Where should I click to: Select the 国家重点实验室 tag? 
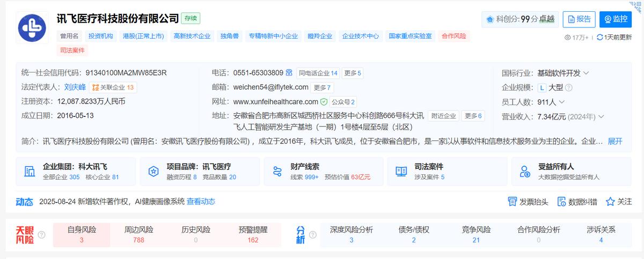click(411, 36)
